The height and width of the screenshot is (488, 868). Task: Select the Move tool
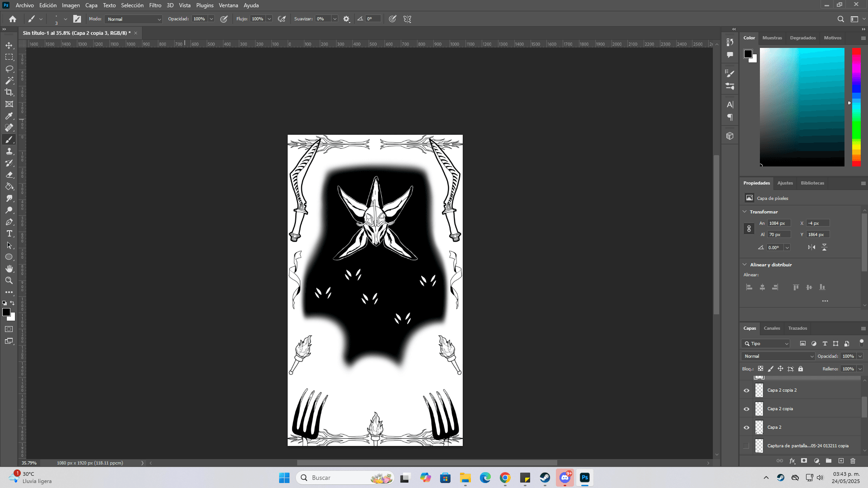tap(9, 46)
